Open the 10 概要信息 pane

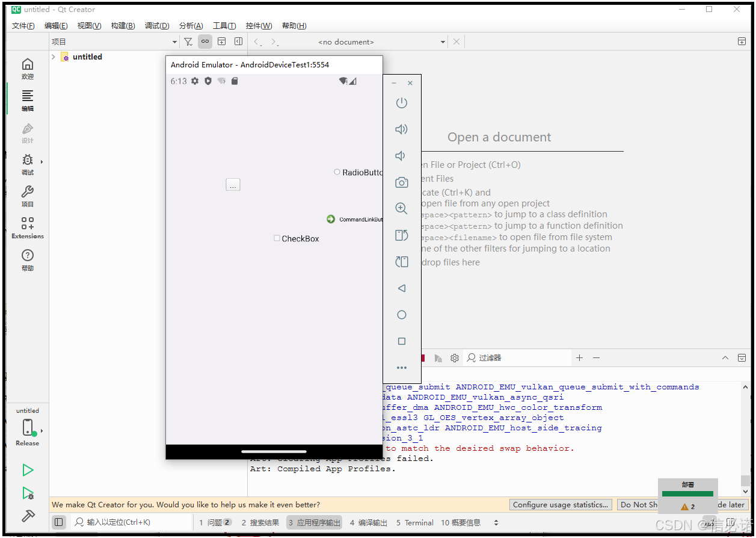[461, 522]
